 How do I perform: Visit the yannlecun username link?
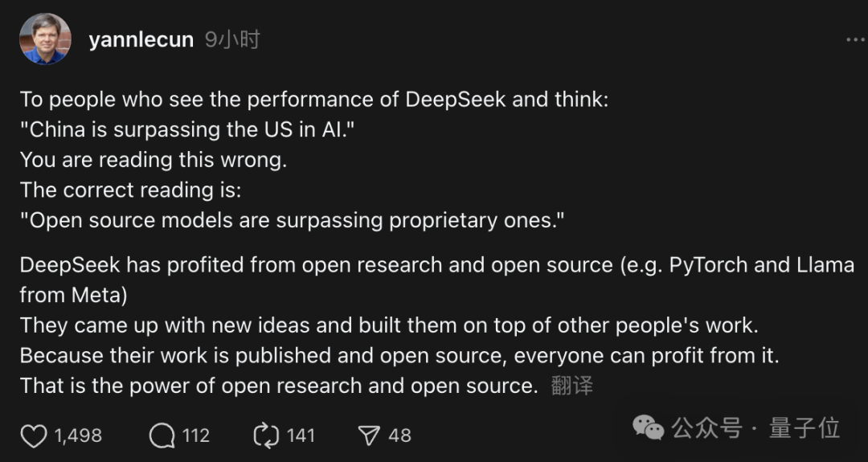pos(141,40)
